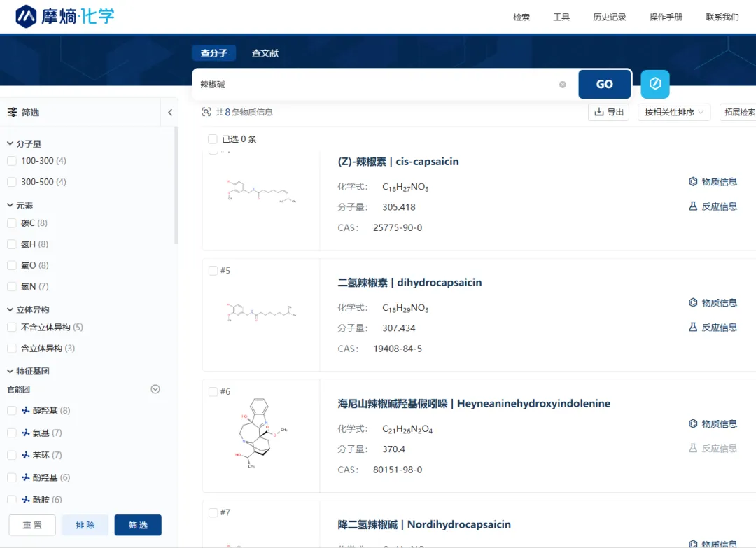This screenshot has width=756, height=548.
Task: Open the sort by relevance dropdown
Action: tap(673, 112)
